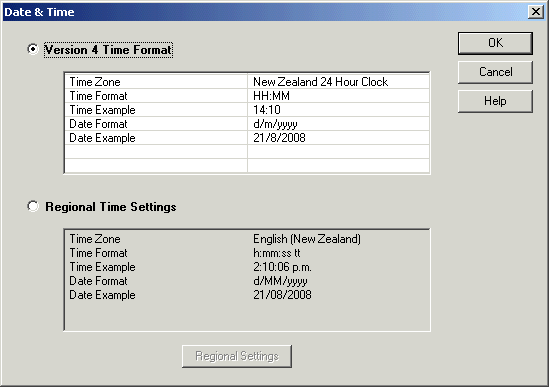This screenshot has width=549, height=387.
Task: Click the 'HH:MM' time format cell
Action: pos(338,96)
